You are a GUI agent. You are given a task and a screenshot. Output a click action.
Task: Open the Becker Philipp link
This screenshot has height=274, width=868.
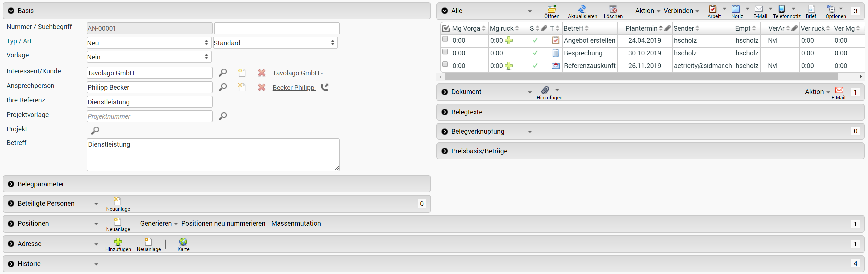pyautogui.click(x=294, y=88)
